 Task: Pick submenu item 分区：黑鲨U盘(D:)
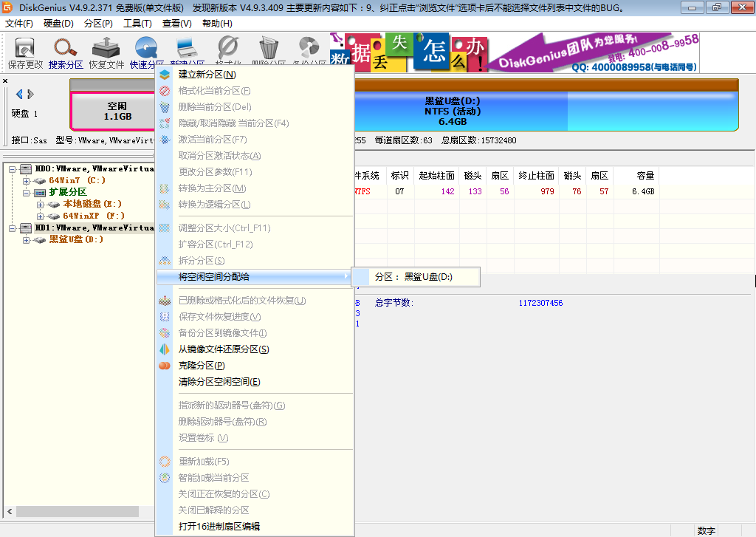point(413,277)
